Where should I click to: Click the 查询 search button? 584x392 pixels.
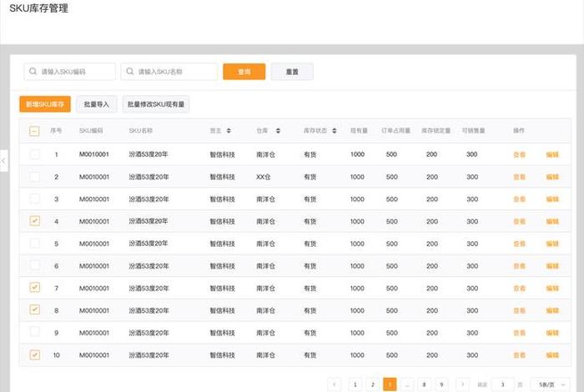(244, 72)
